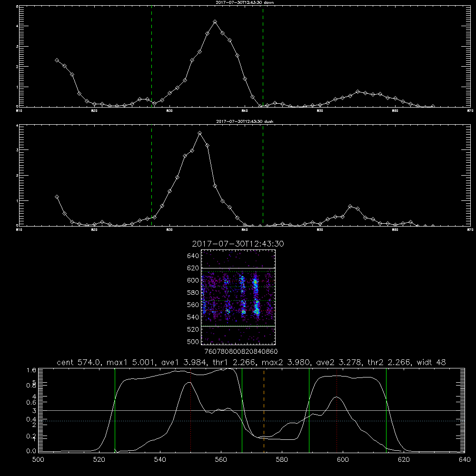The image size is (476, 476).
Task: Click the spectral image y-axis label 500
Action: pyautogui.click(x=193, y=341)
